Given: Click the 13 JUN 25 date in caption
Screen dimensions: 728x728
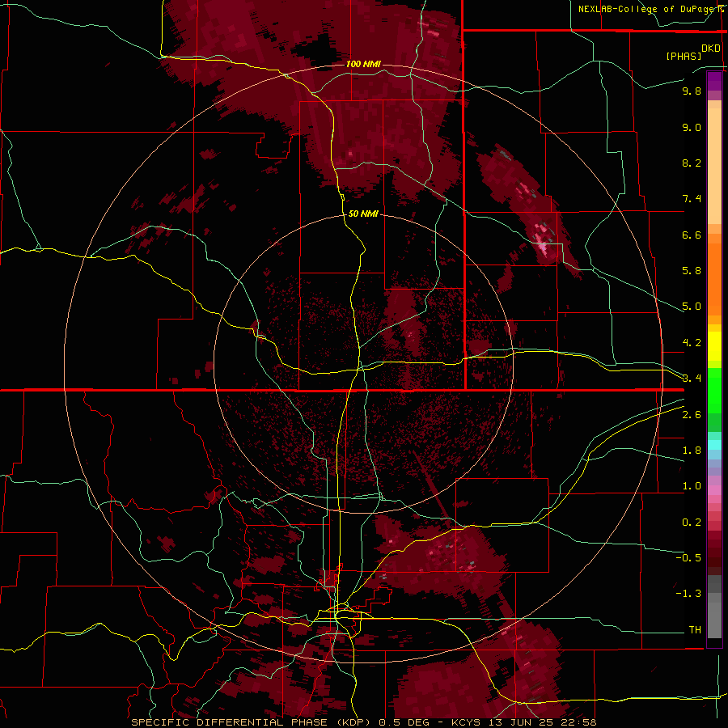Looking at the screenshot, I should (x=520, y=722).
